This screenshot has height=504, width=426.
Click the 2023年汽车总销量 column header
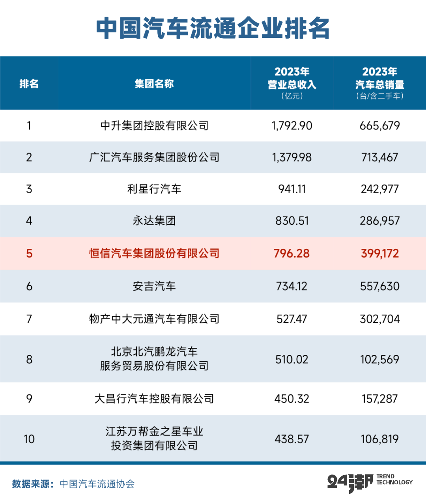(x=380, y=83)
